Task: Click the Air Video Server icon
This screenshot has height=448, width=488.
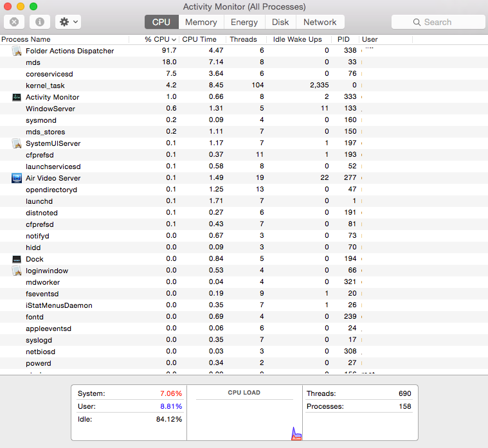Action: click(17, 178)
